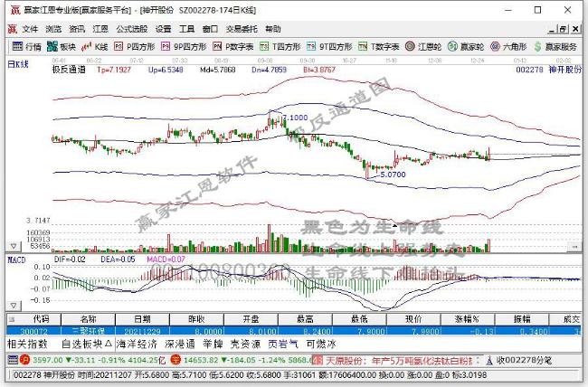Open the P四方形 tool
The height and width of the screenshot is (387, 588).
coord(134,46)
